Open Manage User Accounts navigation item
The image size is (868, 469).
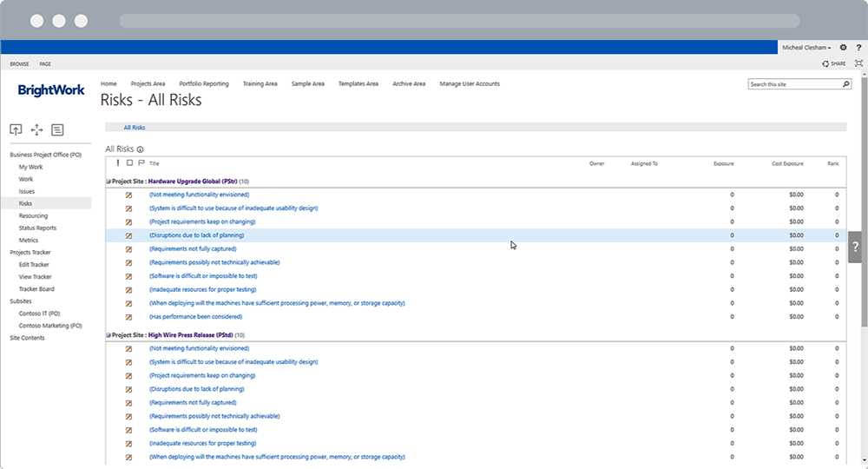470,83
